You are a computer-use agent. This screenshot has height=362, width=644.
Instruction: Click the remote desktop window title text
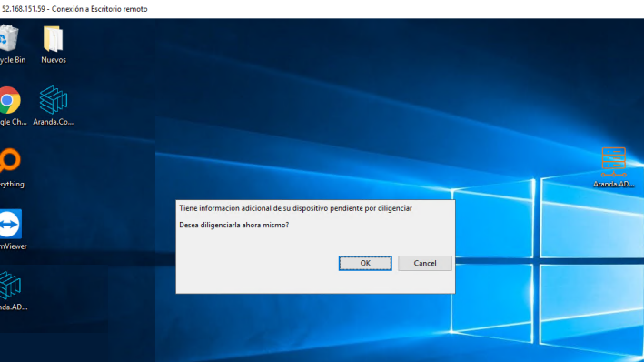click(74, 9)
